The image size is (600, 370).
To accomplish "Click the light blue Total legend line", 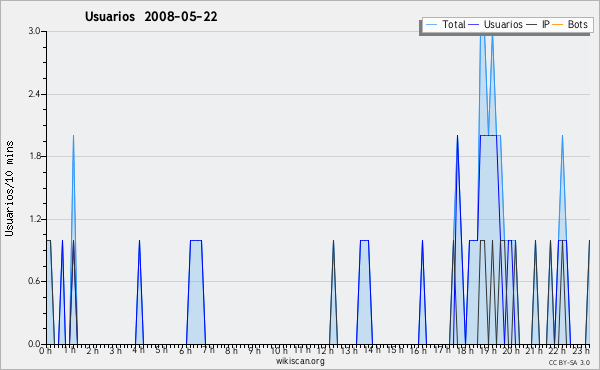I will click(x=431, y=25).
